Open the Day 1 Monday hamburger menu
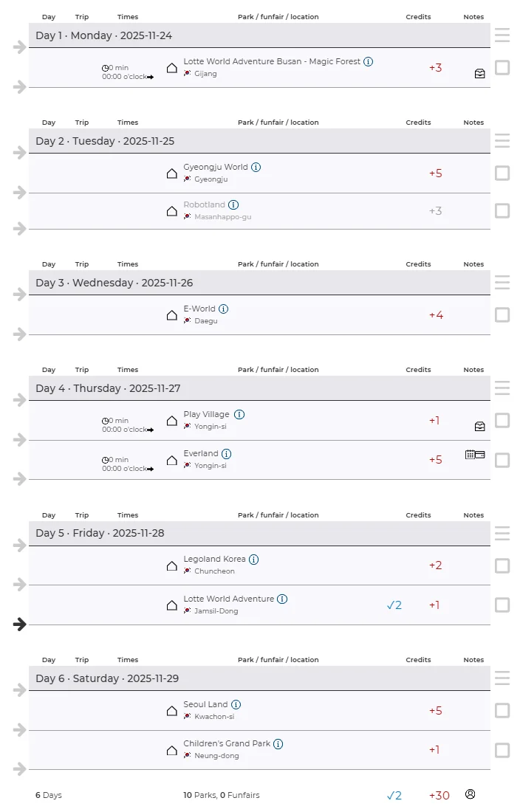The width and height of the screenshot is (520, 812). [502, 35]
